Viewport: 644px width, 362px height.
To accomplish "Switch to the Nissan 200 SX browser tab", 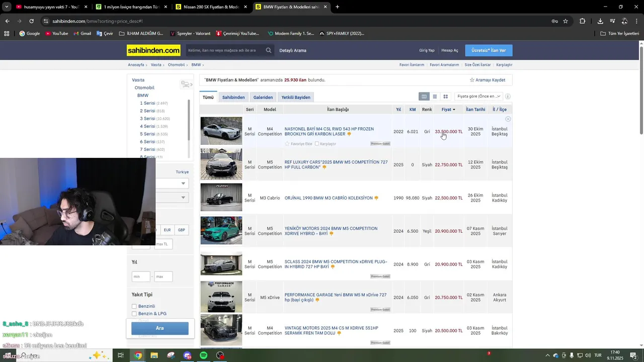I will click(211, 7).
